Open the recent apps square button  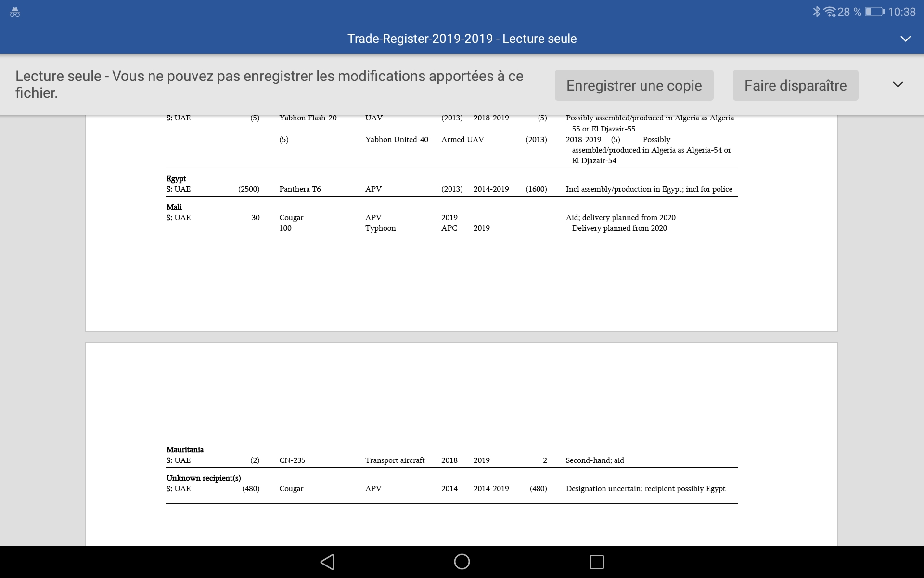(597, 562)
